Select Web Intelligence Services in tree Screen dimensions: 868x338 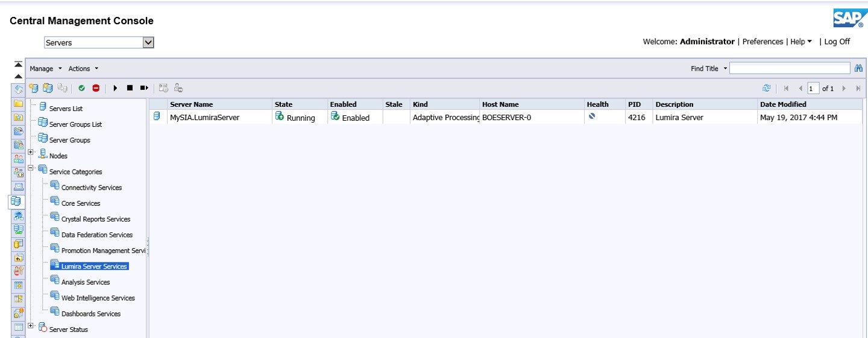tap(98, 298)
